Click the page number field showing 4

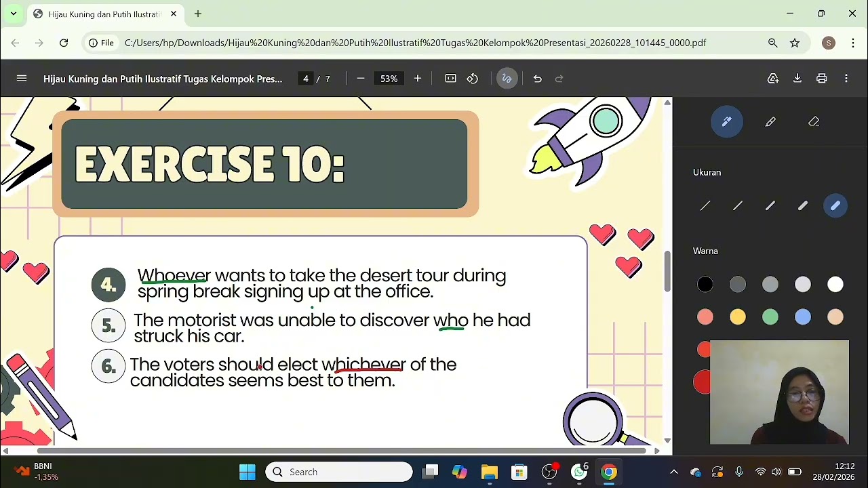(x=306, y=79)
